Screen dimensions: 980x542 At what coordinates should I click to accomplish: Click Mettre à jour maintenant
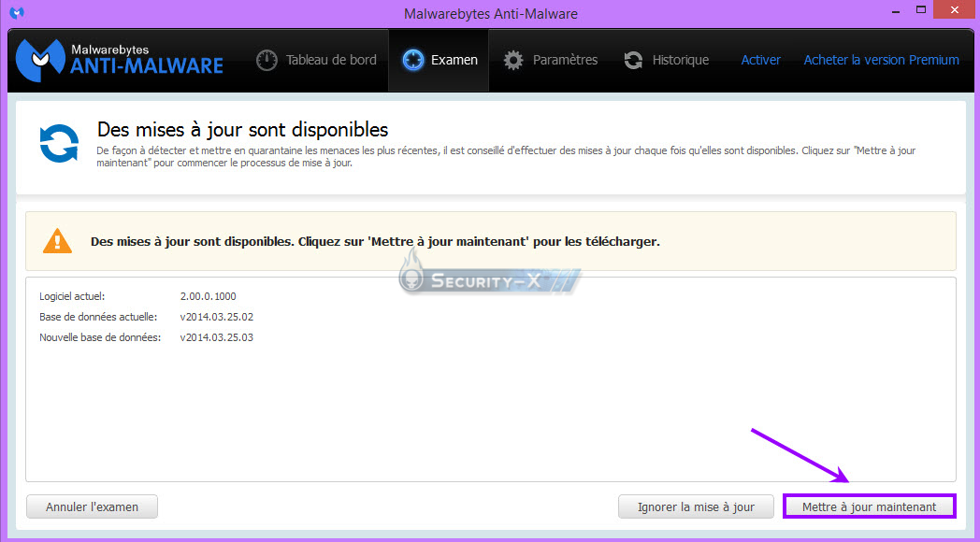(870, 506)
